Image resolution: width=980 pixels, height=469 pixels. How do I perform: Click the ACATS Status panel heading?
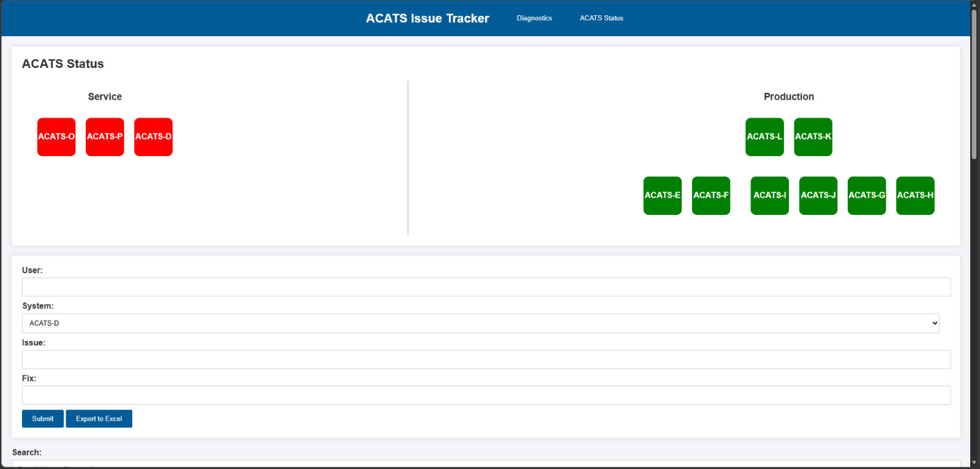63,64
